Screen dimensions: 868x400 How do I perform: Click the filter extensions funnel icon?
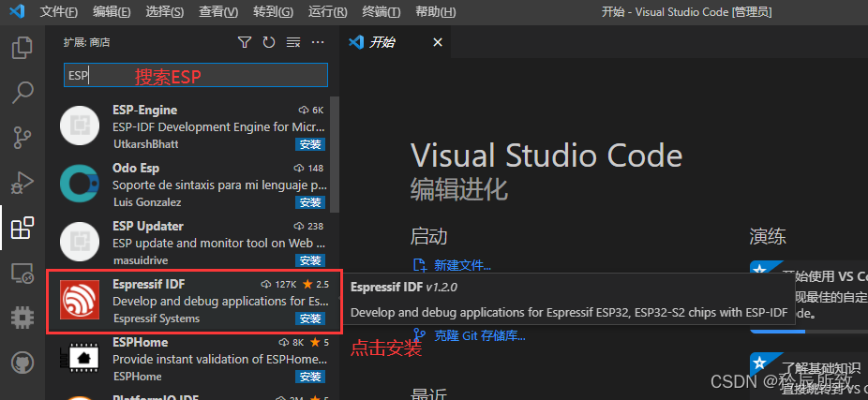pyautogui.click(x=245, y=42)
